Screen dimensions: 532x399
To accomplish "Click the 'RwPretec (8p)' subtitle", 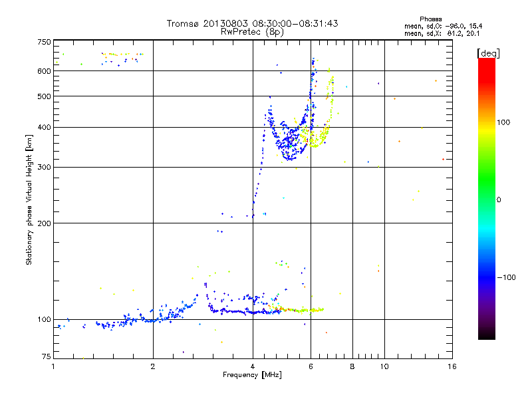I will (252, 32).
